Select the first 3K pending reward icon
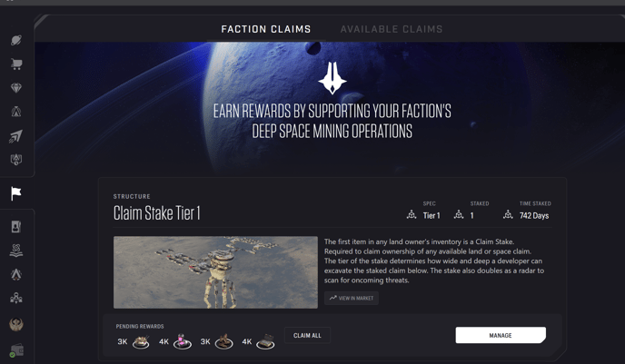Viewport: 625px width, 364px height. pyautogui.click(x=141, y=341)
